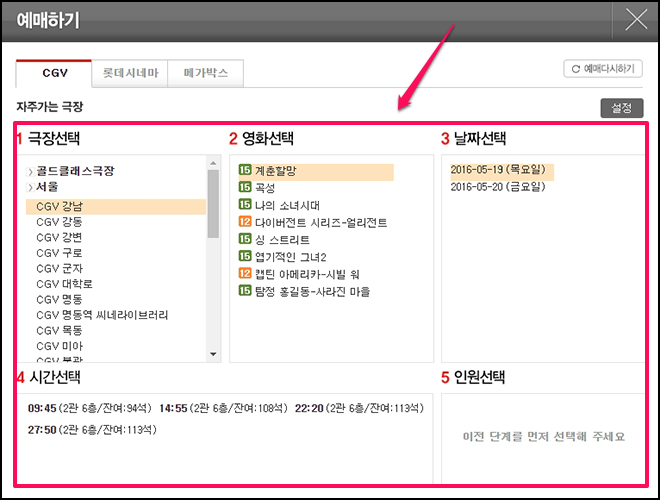Click the theater list scrollbar thumb

(x=213, y=204)
